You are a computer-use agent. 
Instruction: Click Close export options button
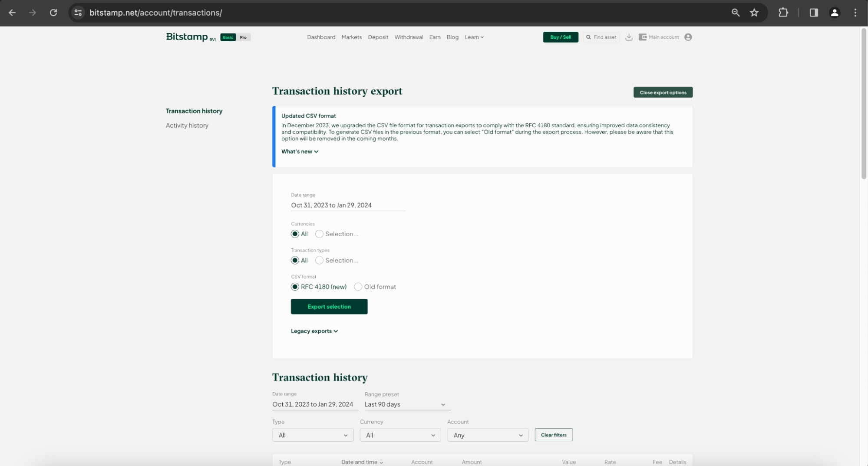663,92
